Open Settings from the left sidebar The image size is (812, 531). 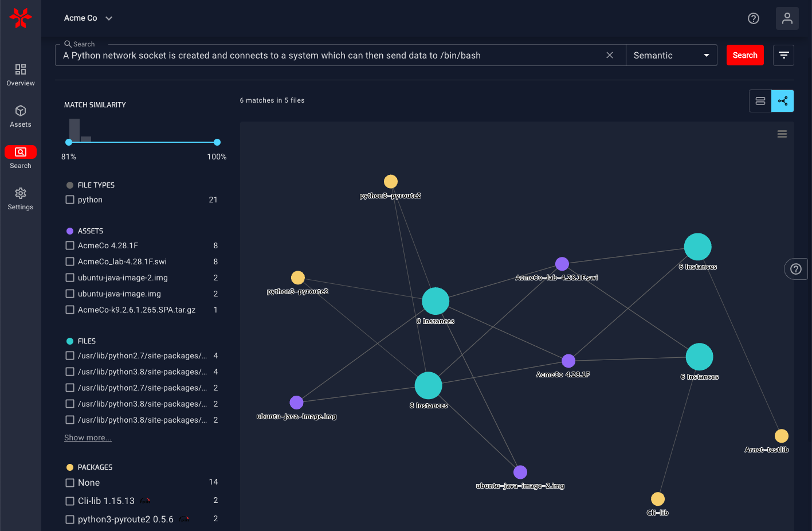pos(20,198)
